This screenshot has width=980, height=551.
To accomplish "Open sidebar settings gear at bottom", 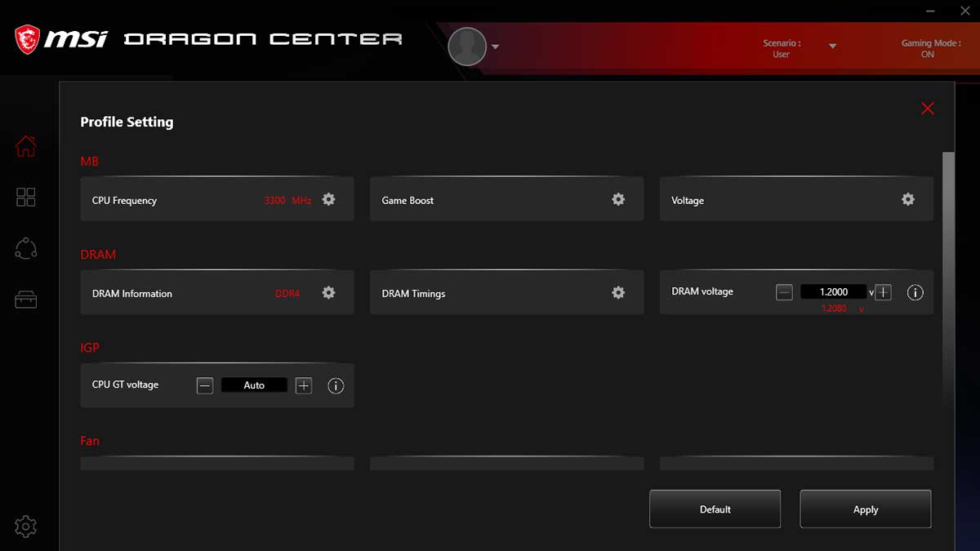I will click(26, 527).
